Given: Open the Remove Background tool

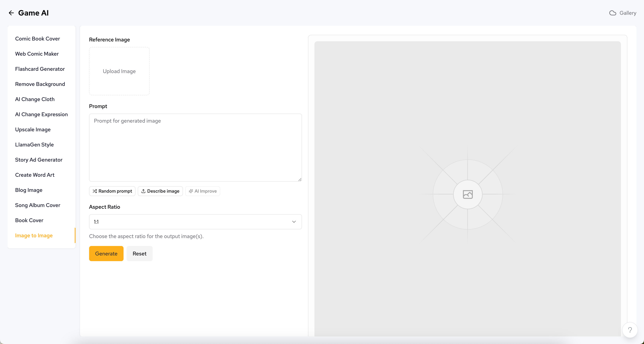Looking at the screenshot, I should click(40, 84).
